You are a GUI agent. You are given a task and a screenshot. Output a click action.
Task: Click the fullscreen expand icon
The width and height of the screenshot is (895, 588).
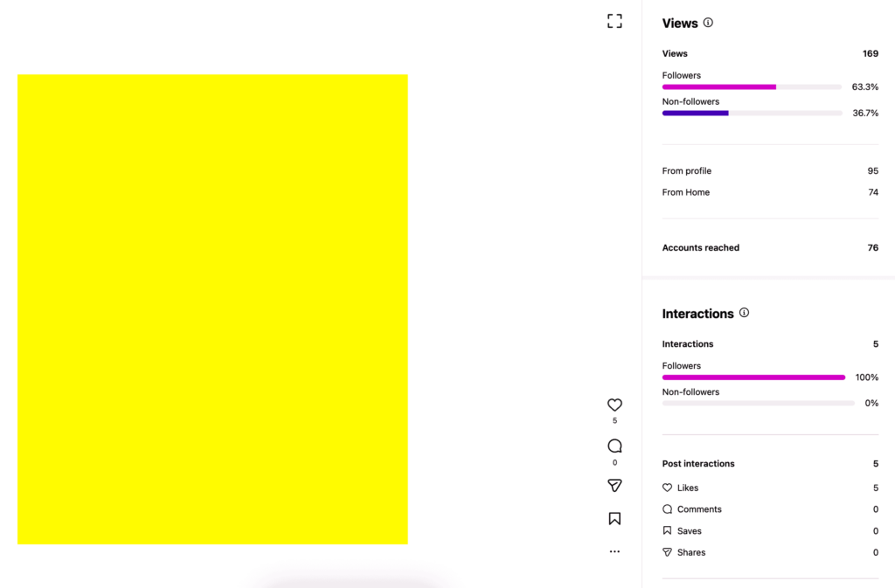pos(614,21)
